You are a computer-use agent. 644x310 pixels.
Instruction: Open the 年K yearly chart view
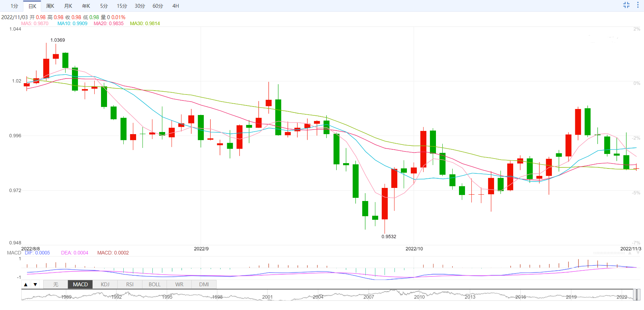coord(86,6)
